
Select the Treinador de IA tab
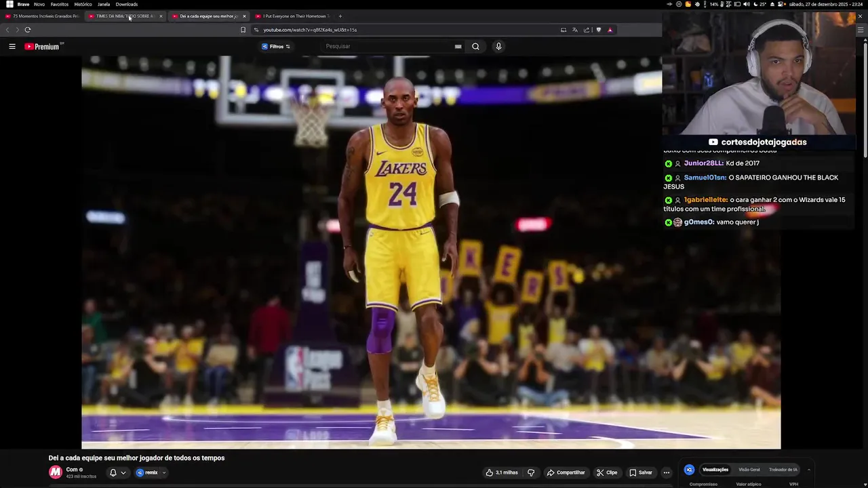pyautogui.click(x=783, y=470)
